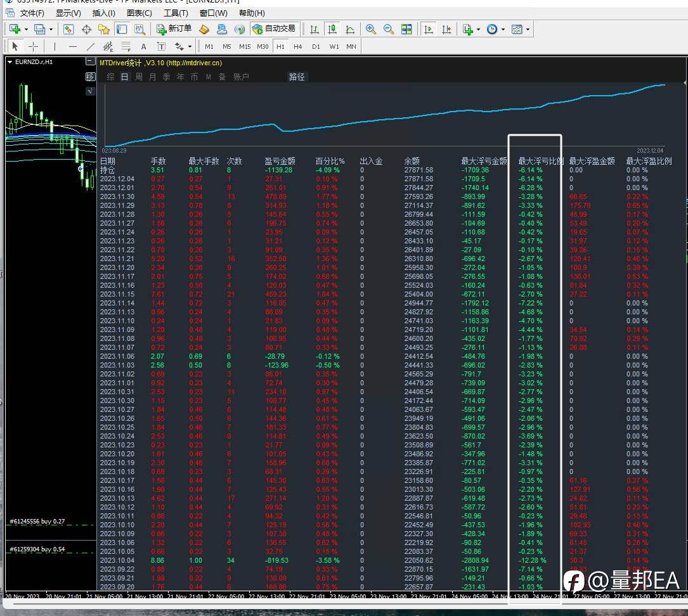Expand the new chart dropdown arrow
The width and height of the screenshot is (688, 616).
[26, 29]
